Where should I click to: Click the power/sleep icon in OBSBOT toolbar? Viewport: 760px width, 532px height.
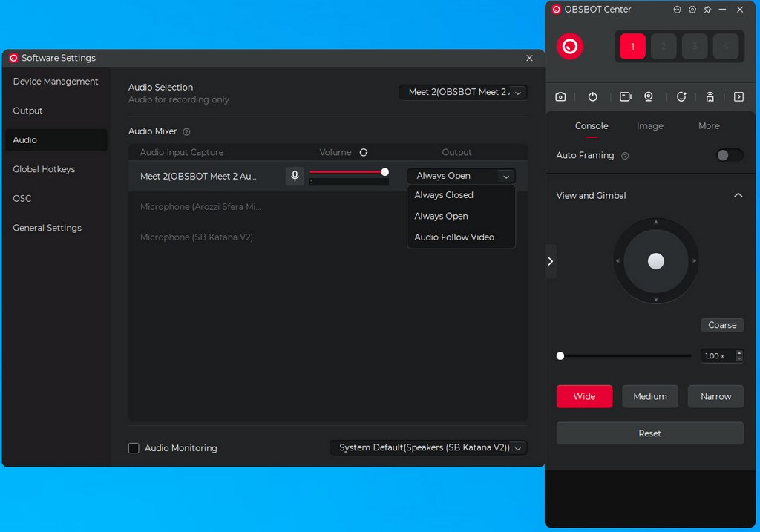(592, 97)
